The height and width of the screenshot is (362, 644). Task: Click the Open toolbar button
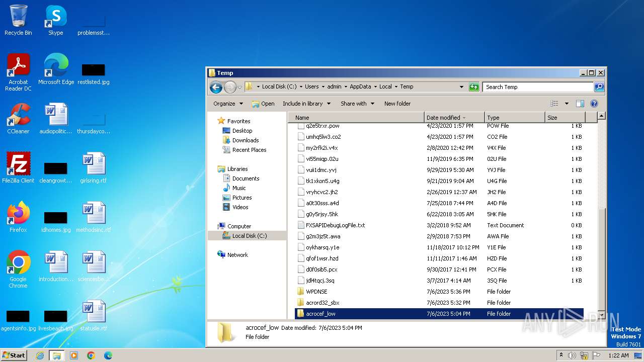pyautogui.click(x=263, y=104)
